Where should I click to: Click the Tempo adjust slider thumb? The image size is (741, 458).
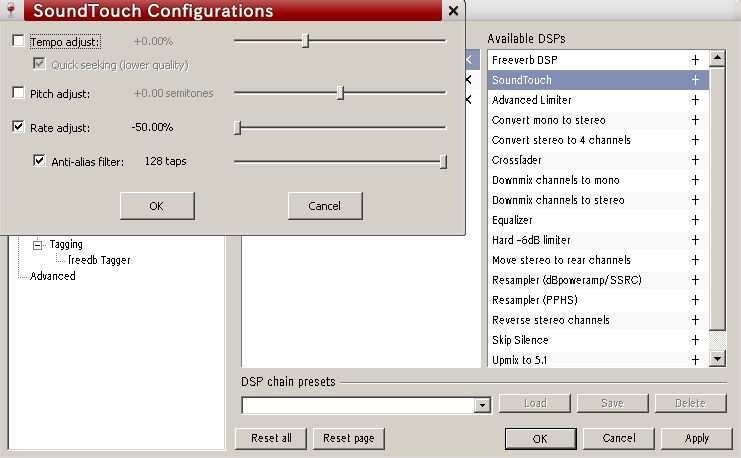point(306,41)
